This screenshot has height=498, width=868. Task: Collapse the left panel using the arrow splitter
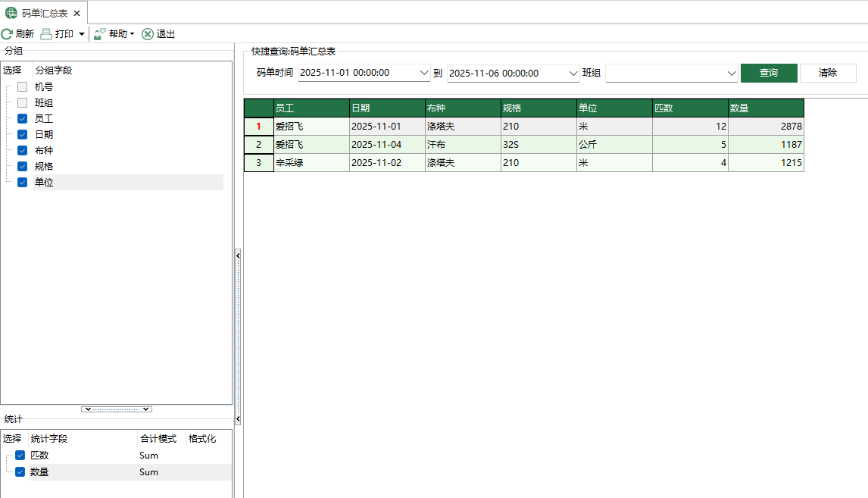point(239,255)
